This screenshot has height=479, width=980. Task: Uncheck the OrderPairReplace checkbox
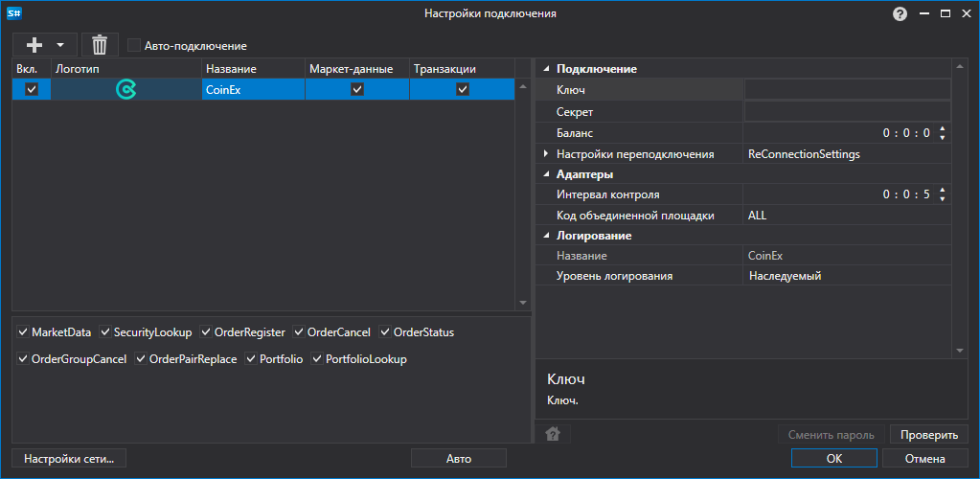[x=141, y=359]
